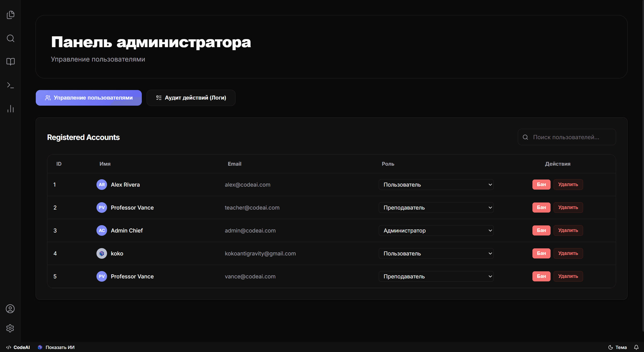The height and width of the screenshot is (352, 644).
Task: Click the Роль column header
Action: (388, 164)
